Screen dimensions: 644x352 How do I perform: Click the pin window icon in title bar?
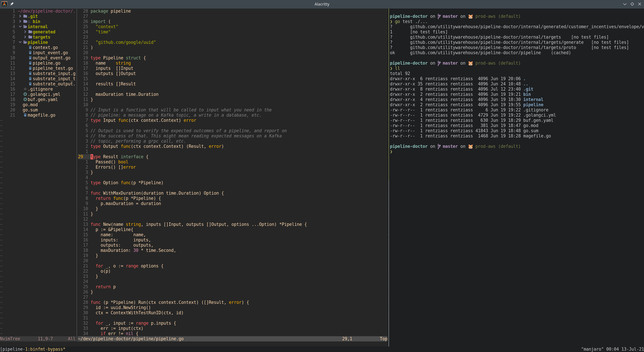[12, 4]
